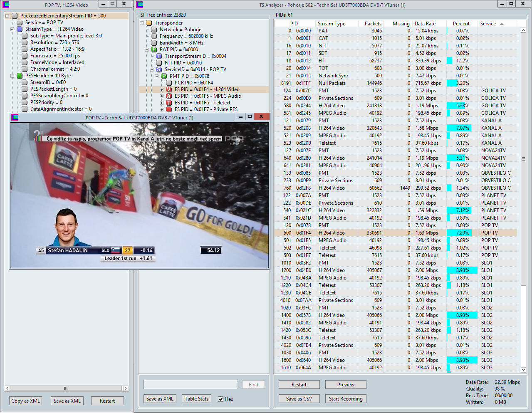
Task: Click left panel horizontal scrollbar right arrow
Action: point(125,388)
